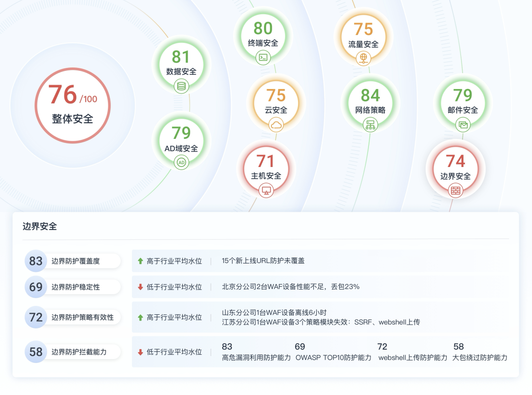Click 低于行业平均水位 in 边界防护拦截能力 row

pos(174,352)
